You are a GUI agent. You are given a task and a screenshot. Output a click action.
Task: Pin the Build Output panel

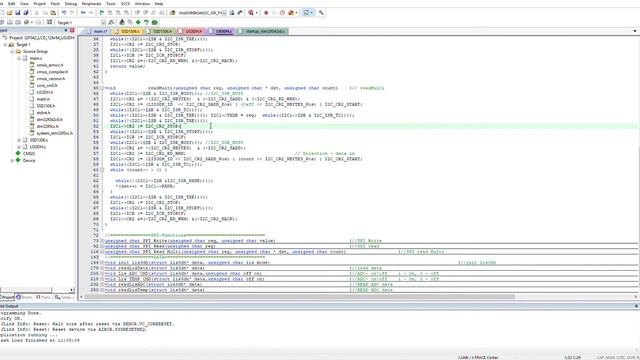coord(636,306)
